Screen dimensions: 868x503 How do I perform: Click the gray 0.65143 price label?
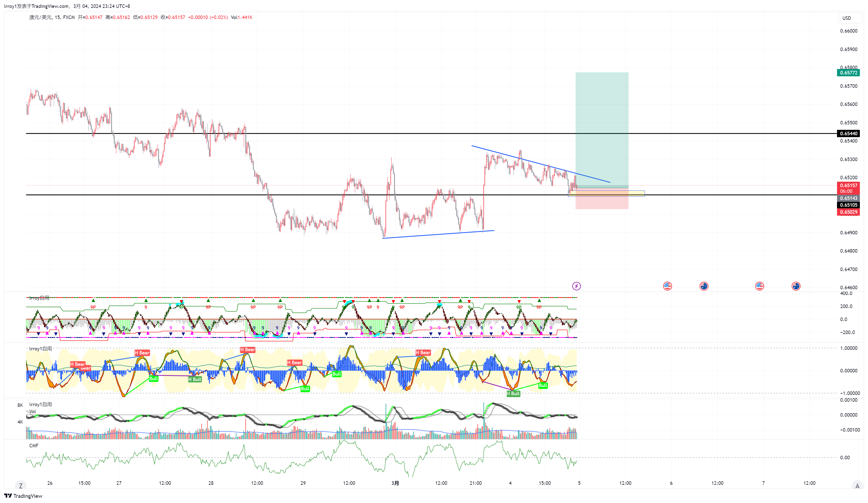click(848, 198)
